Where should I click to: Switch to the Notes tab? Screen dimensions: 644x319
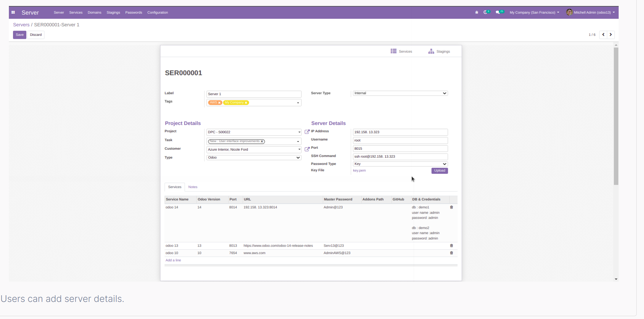(x=193, y=187)
